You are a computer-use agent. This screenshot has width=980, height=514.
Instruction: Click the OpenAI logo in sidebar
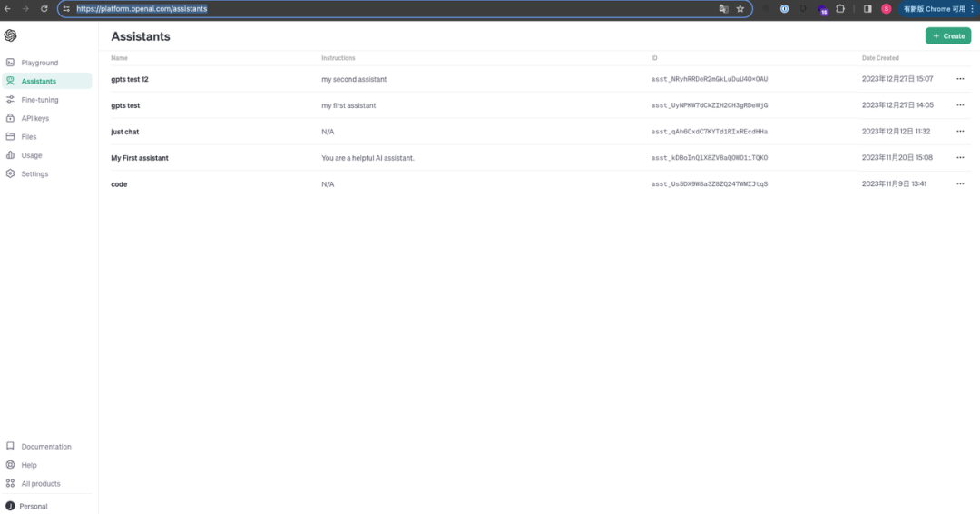coord(11,35)
